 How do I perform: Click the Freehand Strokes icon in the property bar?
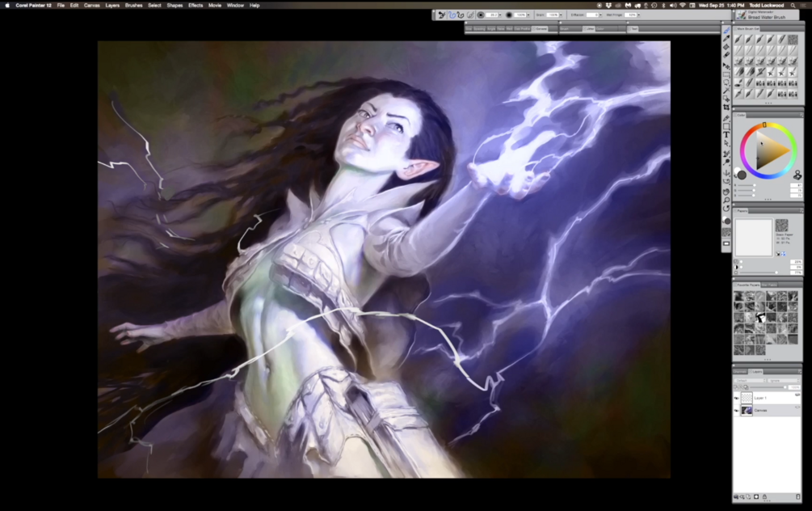(x=452, y=15)
